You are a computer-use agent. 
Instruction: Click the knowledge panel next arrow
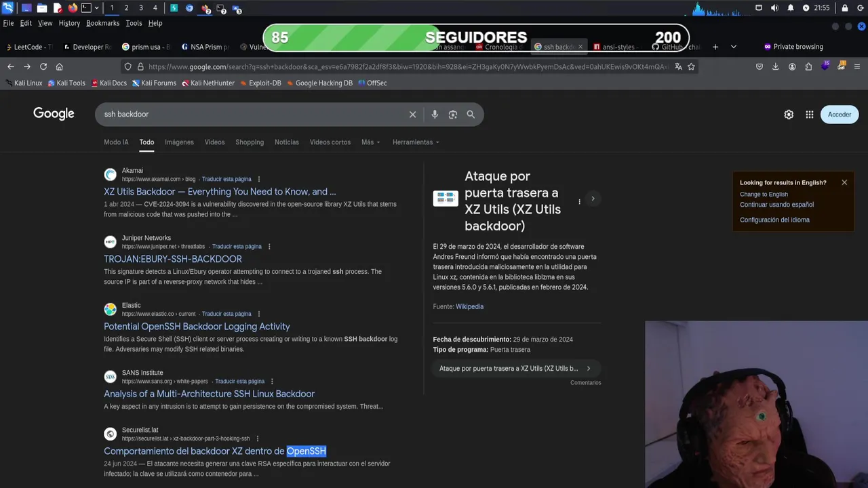[x=593, y=199]
